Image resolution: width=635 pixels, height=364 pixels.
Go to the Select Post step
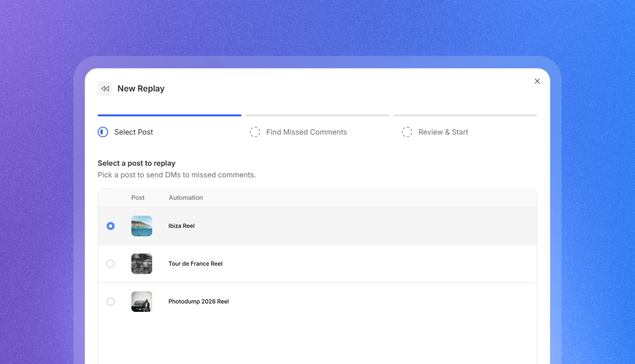click(x=133, y=132)
